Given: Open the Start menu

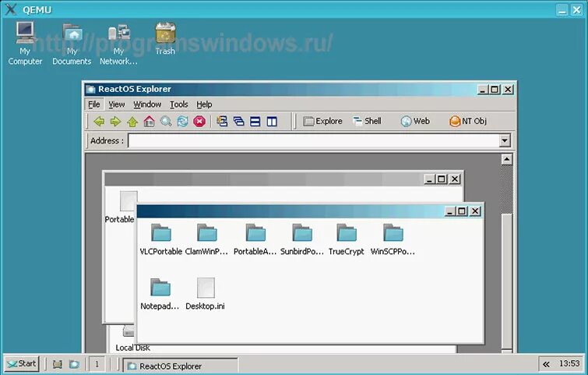Looking at the screenshot, I should point(22,364).
